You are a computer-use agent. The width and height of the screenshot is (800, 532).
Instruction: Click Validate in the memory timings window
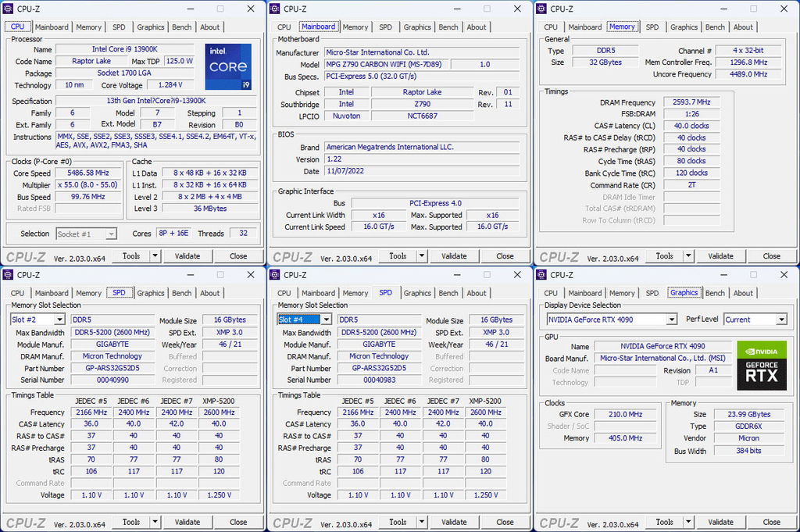click(x=720, y=256)
